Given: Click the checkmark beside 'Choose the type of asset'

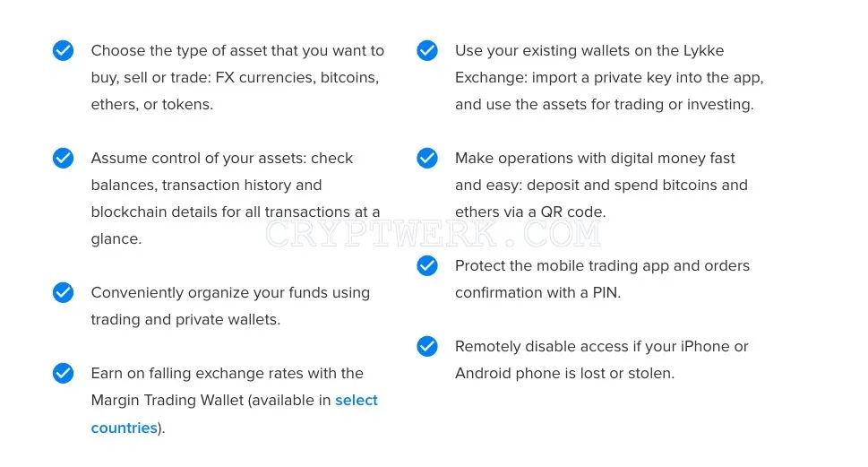Looking at the screenshot, I should click(x=63, y=50).
